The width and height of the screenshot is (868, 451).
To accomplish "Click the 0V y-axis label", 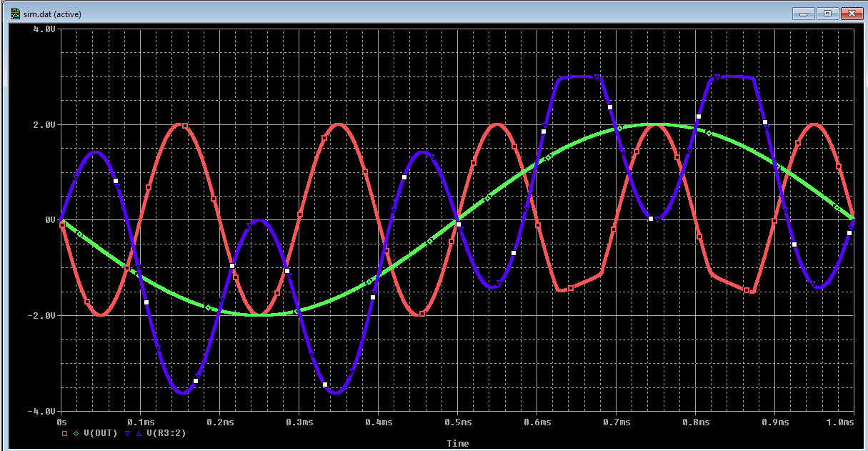I will (x=50, y=220).
